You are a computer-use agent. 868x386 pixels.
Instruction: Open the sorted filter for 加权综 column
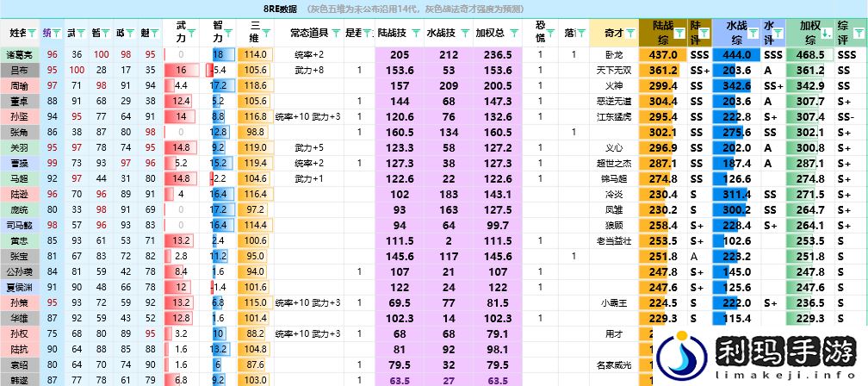pos(827,34)
